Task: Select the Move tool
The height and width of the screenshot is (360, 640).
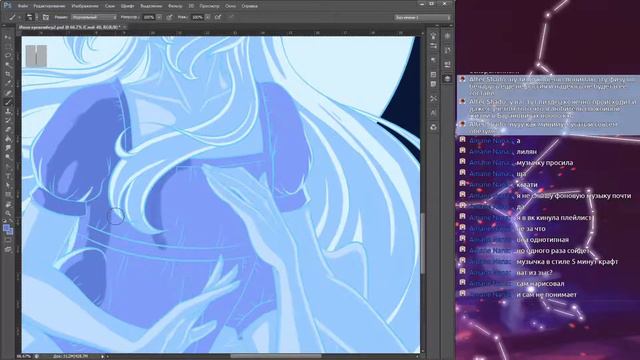Action: point(8,37)
